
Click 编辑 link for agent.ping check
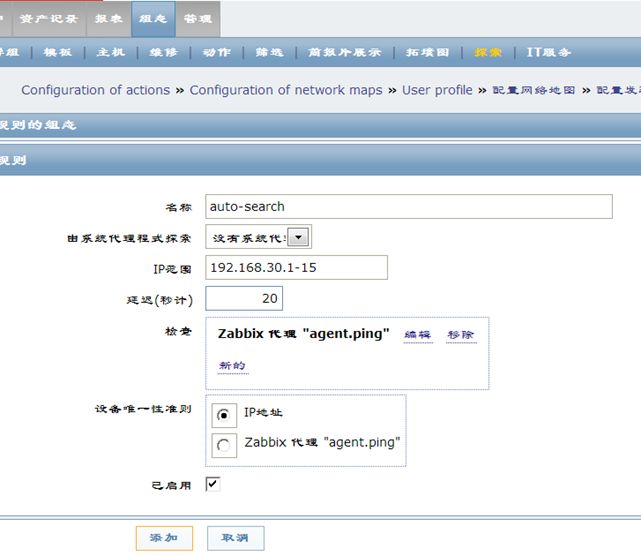tap(418, 335)
